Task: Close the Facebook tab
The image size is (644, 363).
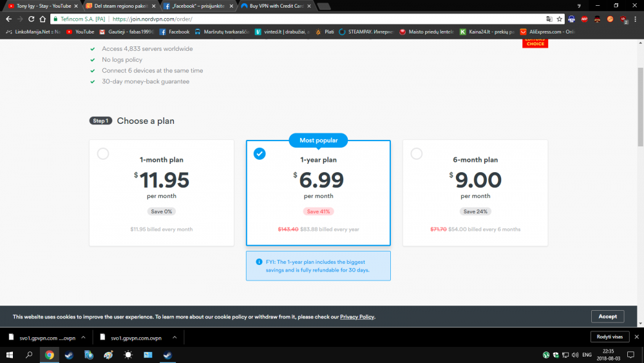Action: pos(231,6)
